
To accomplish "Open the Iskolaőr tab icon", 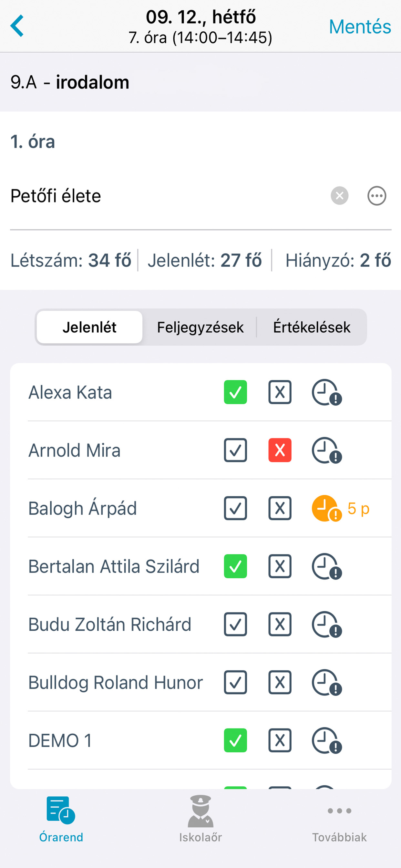I will 200,811.
